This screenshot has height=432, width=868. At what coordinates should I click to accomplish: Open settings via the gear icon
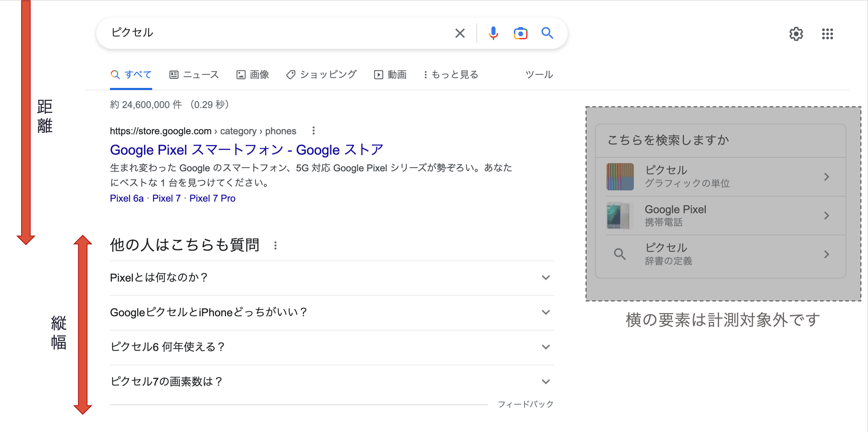click(796, 34)
